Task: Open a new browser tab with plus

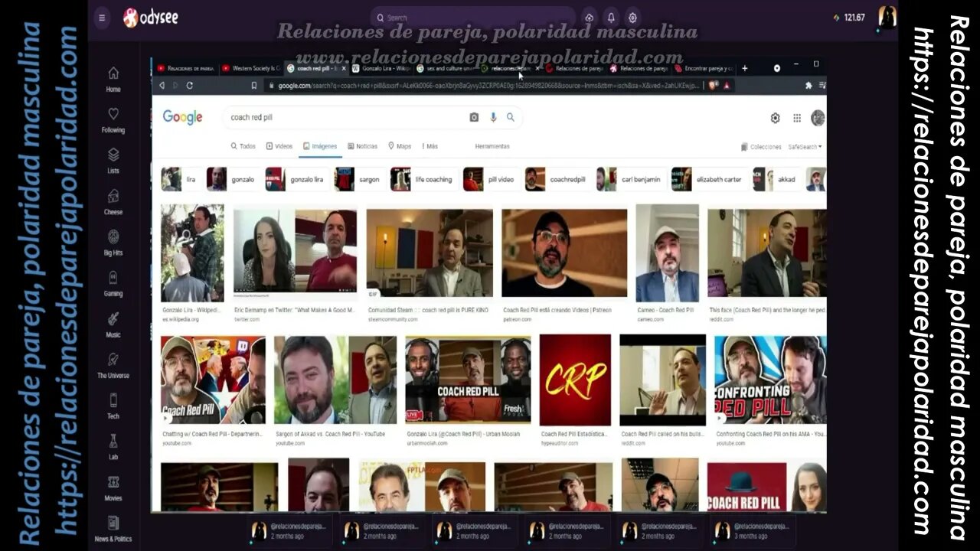Action: click(x=744, y=68)
